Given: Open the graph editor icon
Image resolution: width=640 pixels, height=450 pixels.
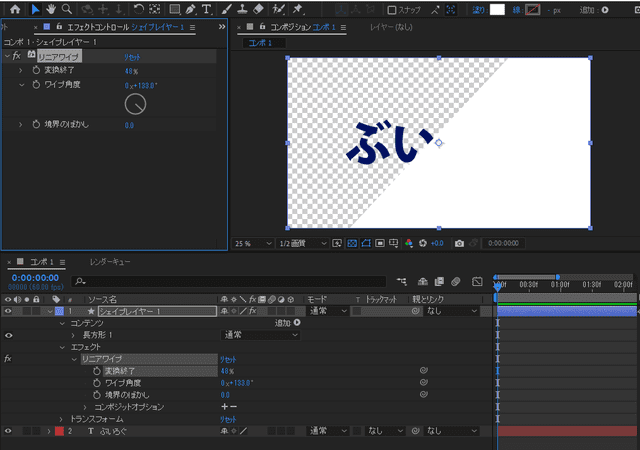Looking at the screenshot, I should coord(477,281).
